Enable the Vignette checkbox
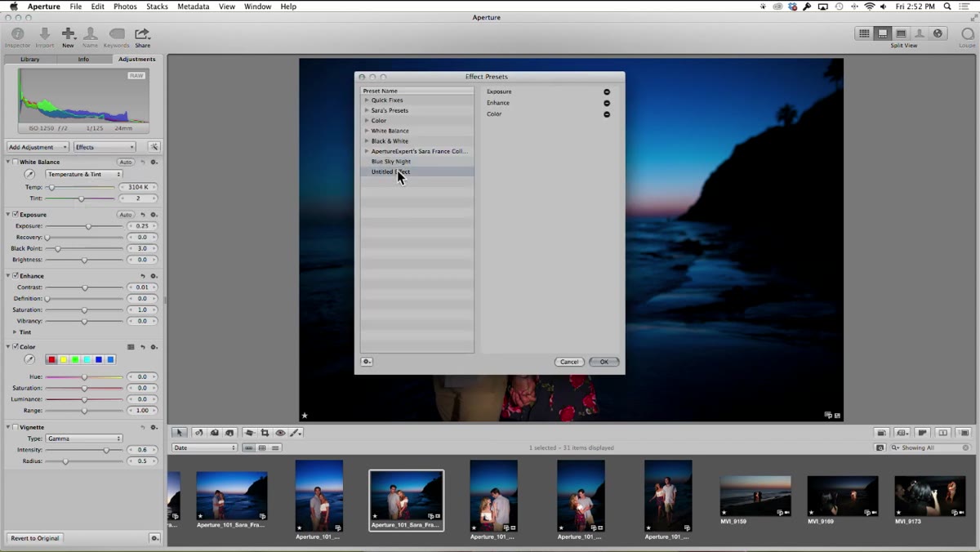This screenshot has width=980, height=552. (16, 426)
